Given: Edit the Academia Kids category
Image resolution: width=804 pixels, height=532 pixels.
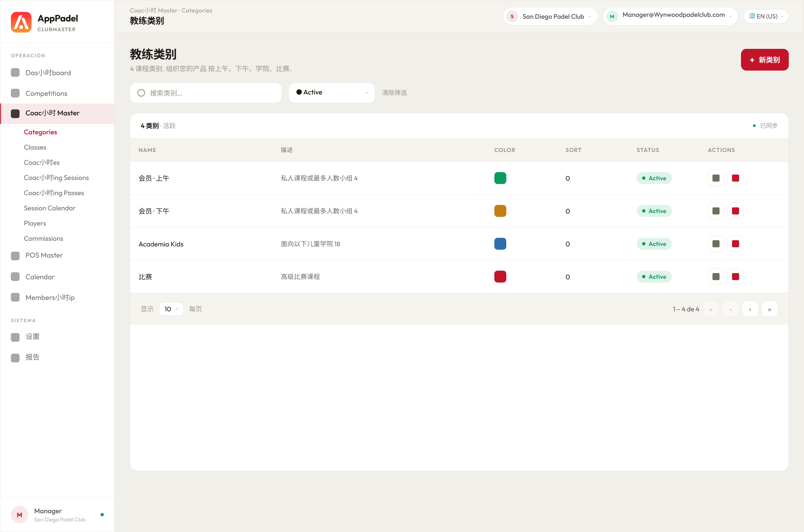Looking at the screenshot, I should 716,244.
